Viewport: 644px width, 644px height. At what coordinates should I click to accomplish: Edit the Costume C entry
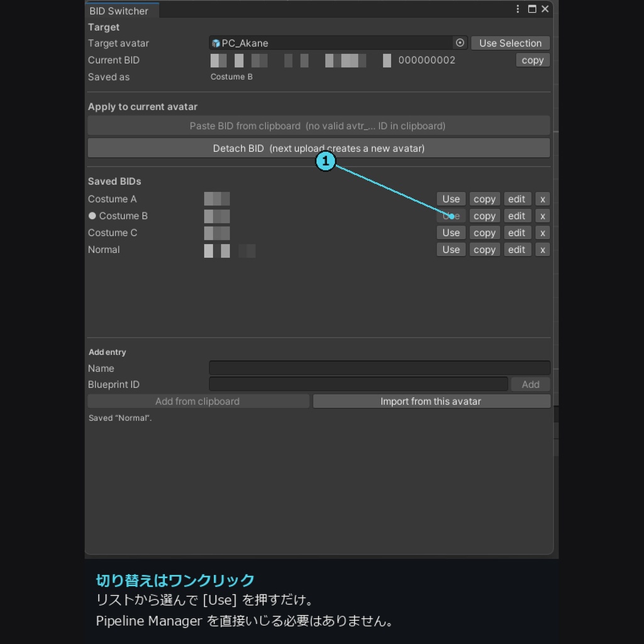click(517, 233)
